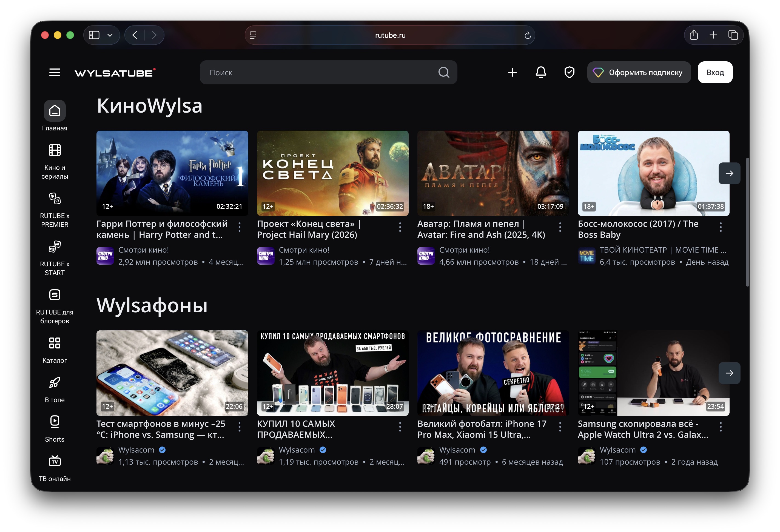
Task: Open the RUTUBE x PREMIER section
Action: (55, 210)
